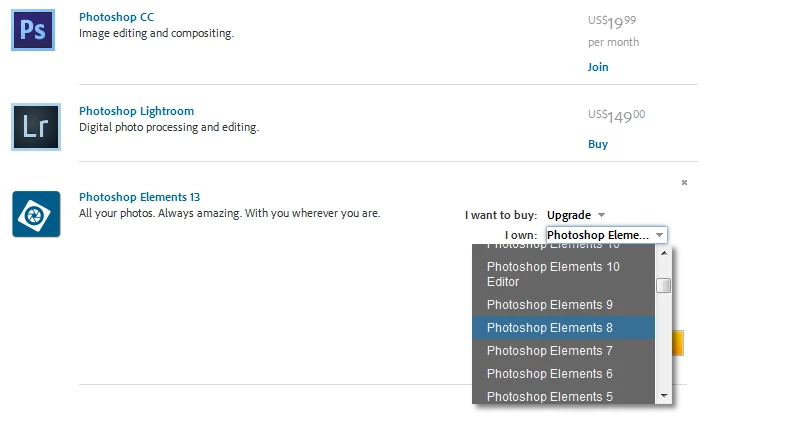
Task: Click the Photoshop Elements 13 icon
Action: coord(36,214)
